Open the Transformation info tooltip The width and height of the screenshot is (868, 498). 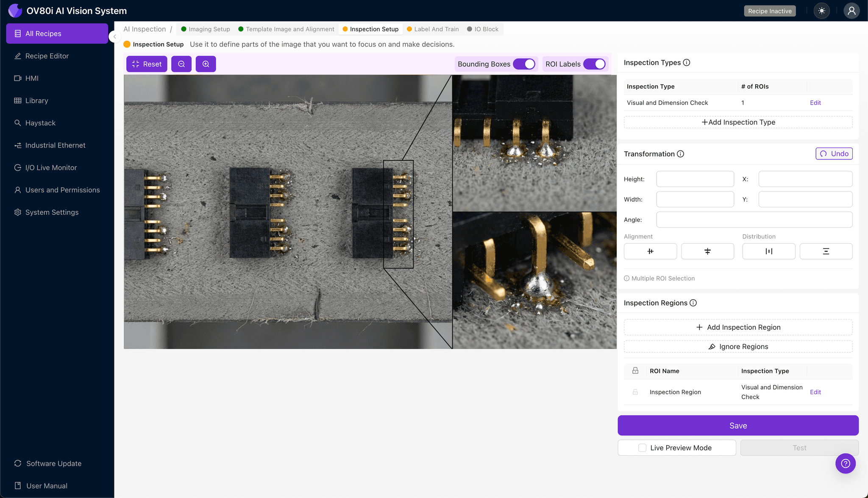(681, 154)
